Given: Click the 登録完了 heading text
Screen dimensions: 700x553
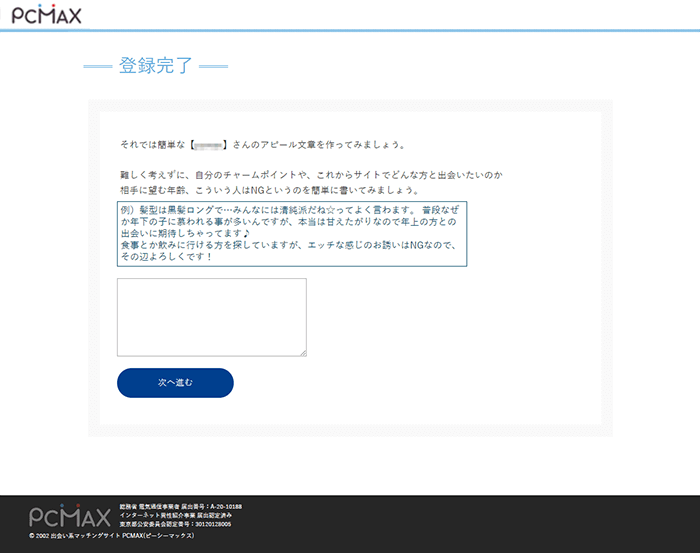Looking at the screenshot, I should point(155,66).
